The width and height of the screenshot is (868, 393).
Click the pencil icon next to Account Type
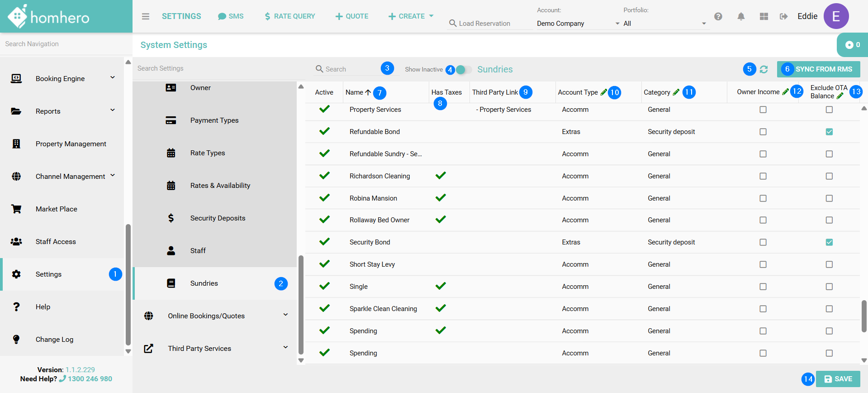(x=603, y=92)
